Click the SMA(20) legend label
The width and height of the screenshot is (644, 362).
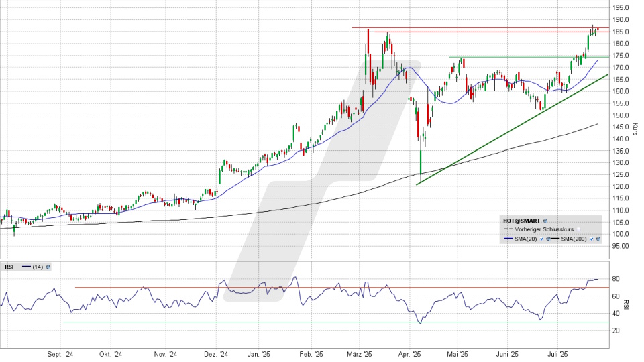pyautogui.click(x=526, y=239)
